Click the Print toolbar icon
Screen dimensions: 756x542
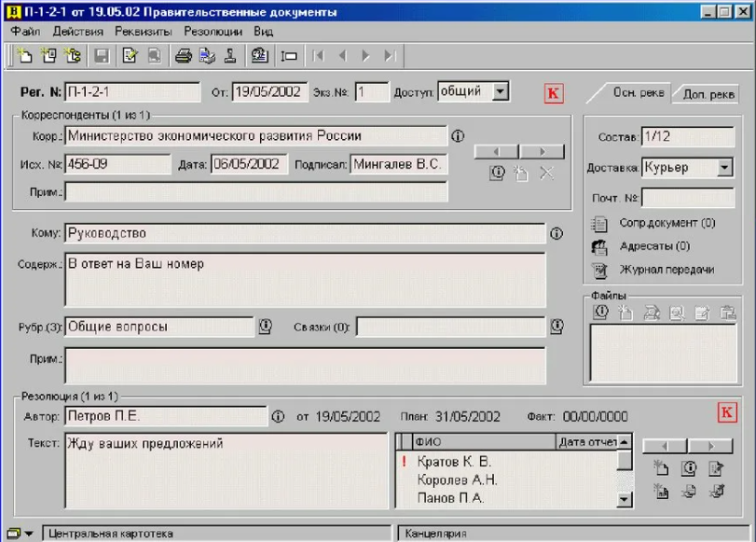(x=184, y=56)
